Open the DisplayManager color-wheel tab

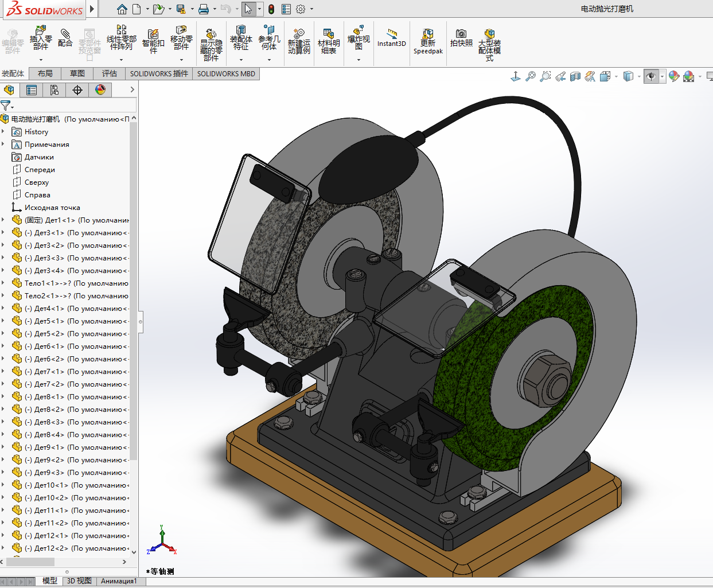[100, 90]
